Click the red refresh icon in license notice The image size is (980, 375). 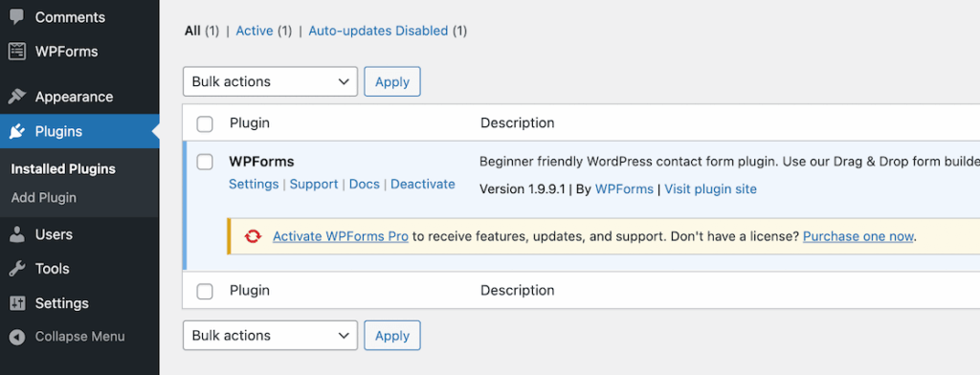click(x=253, y=236)
